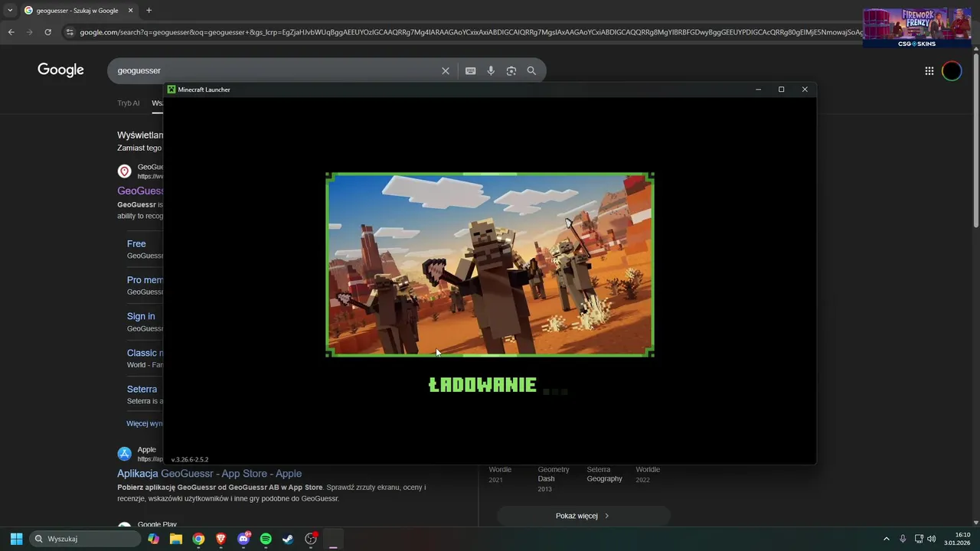The image size is (980, 551).
Task: Open Google on-screen keyboard tool
Action: coord(471,70)
